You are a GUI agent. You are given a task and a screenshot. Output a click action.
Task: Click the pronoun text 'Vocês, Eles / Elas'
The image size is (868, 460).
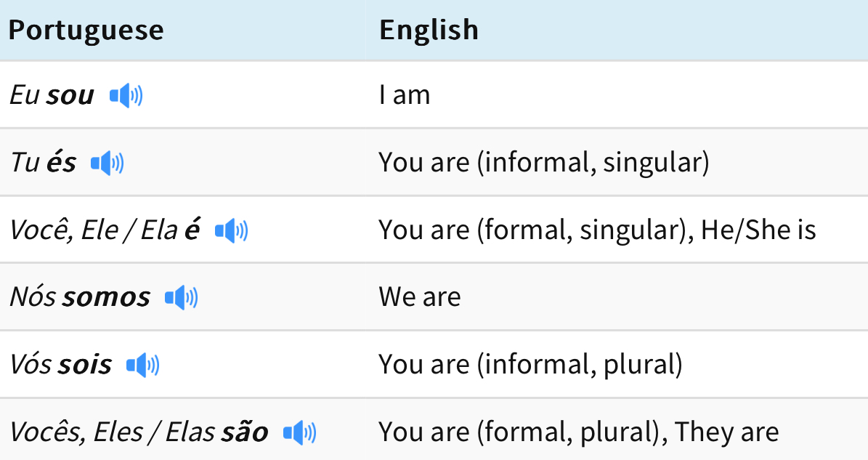[x=112, y=433]
